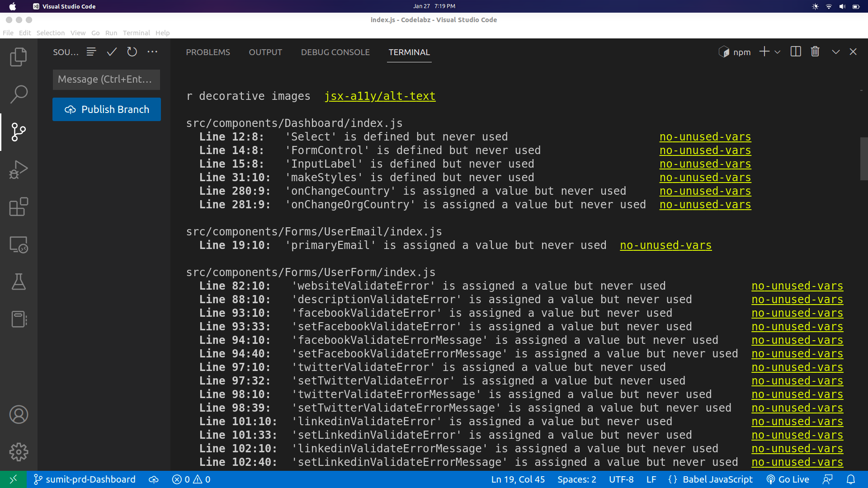Click the Publish Branch button
This screenshot has width=868, height=488.
[x=106, y=109]
